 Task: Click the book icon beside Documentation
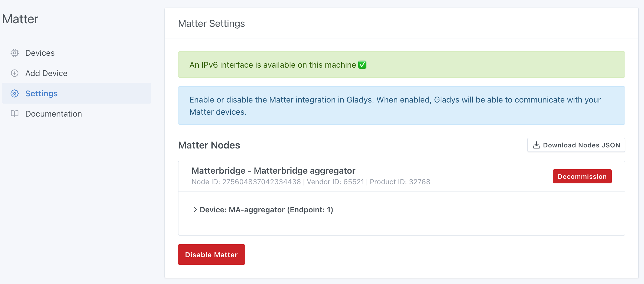(15, 114)
